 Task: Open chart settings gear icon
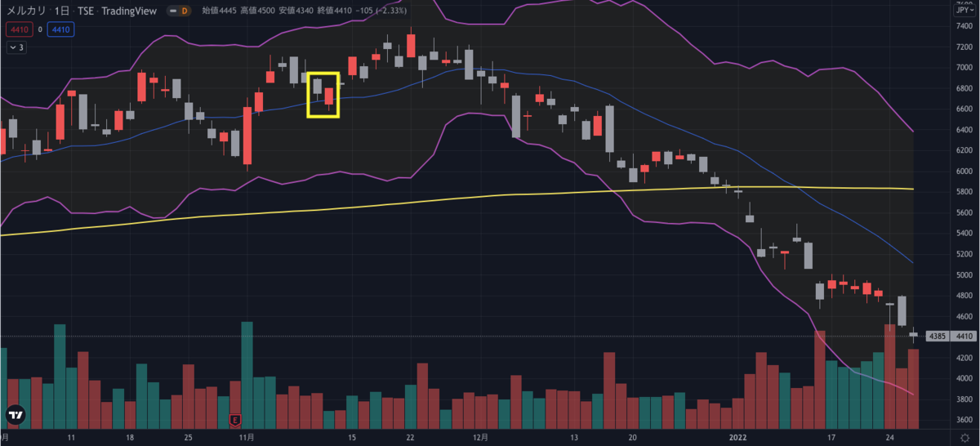coord(965,438)
